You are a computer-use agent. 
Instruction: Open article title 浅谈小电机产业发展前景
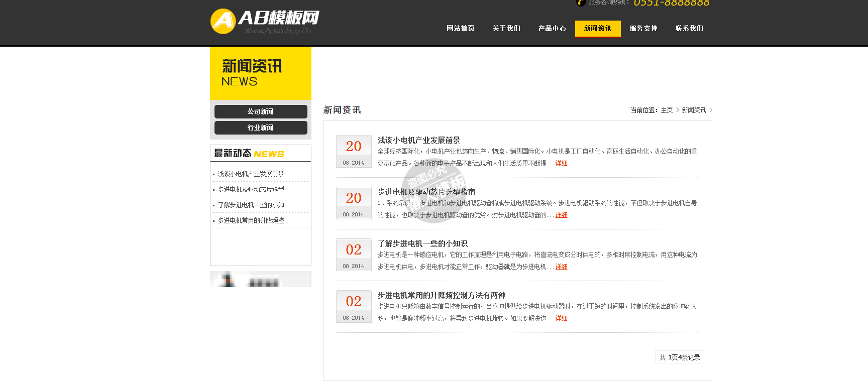coord(418,140)
